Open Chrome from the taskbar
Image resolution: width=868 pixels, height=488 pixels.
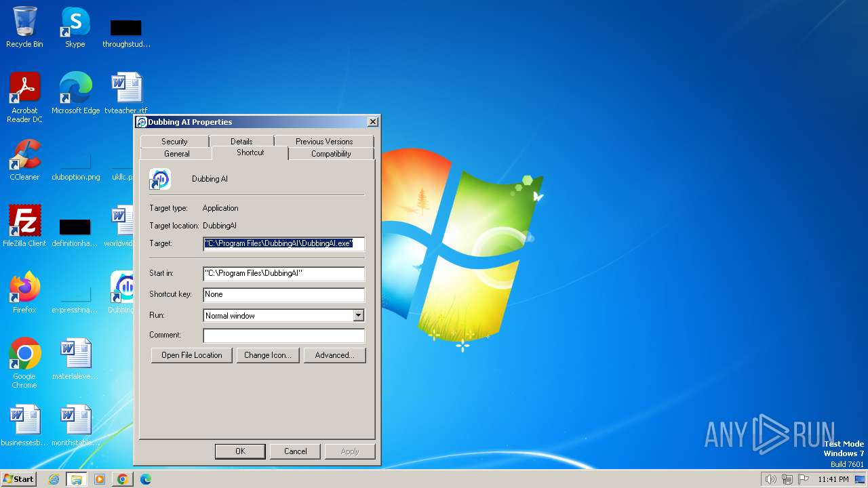click(122, 479)
